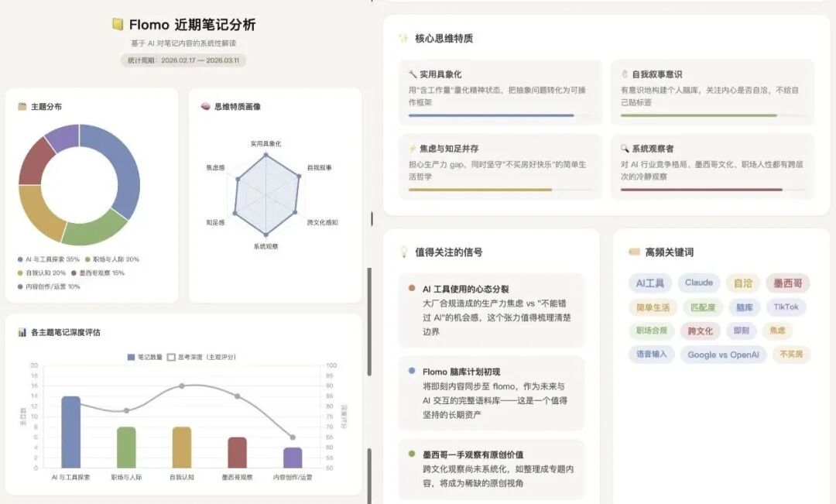Choose the 不买房 keyword tag
Image resolution: width=836 pixels, height=504 pixels.
791,354
